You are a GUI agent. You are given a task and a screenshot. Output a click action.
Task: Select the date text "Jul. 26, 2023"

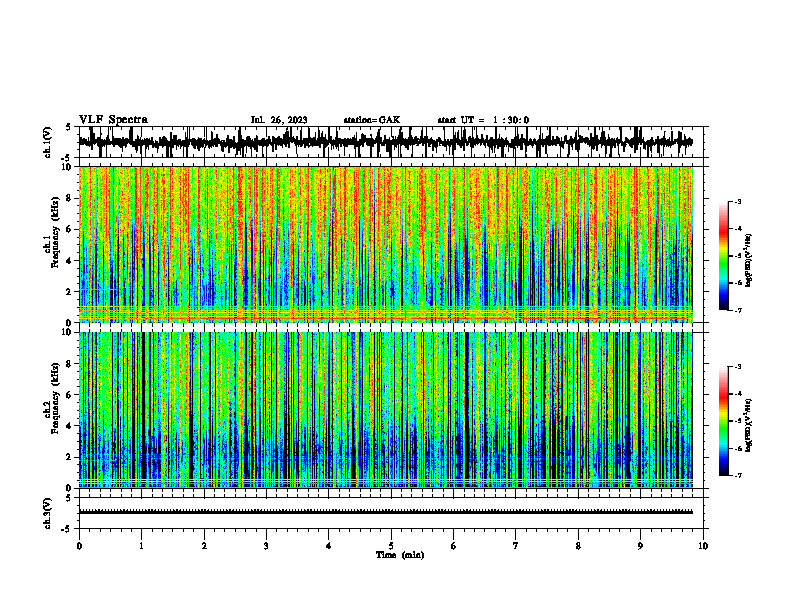pyautogui.click(x=279, y=120)
